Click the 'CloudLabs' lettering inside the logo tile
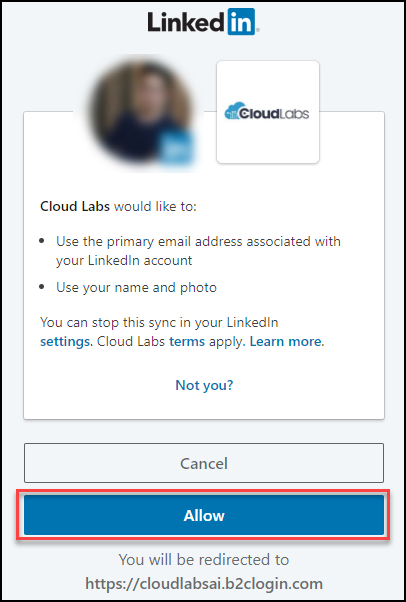Image resolution: width=406 pixels, height=602 pixels. (x=273, y=114)
